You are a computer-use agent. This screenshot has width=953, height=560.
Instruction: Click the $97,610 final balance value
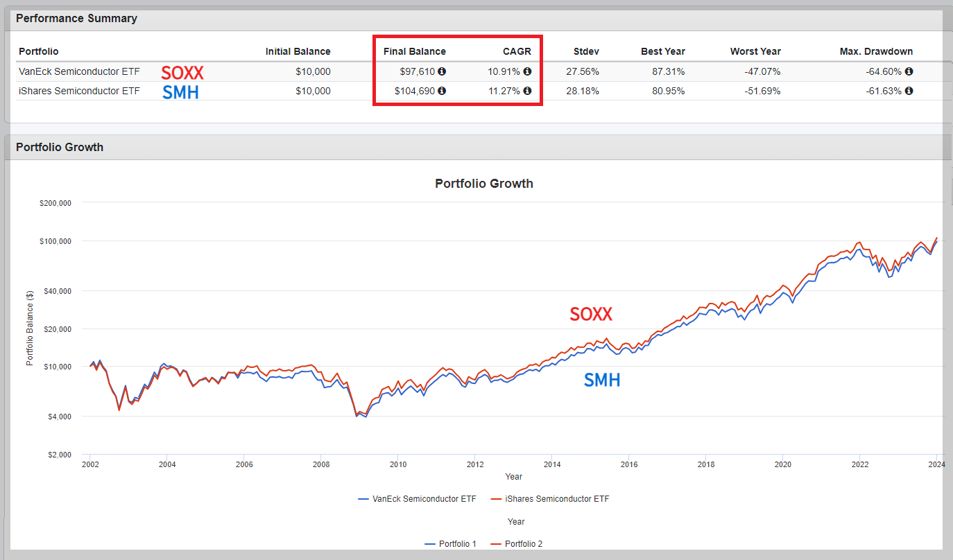coord(418,71)
